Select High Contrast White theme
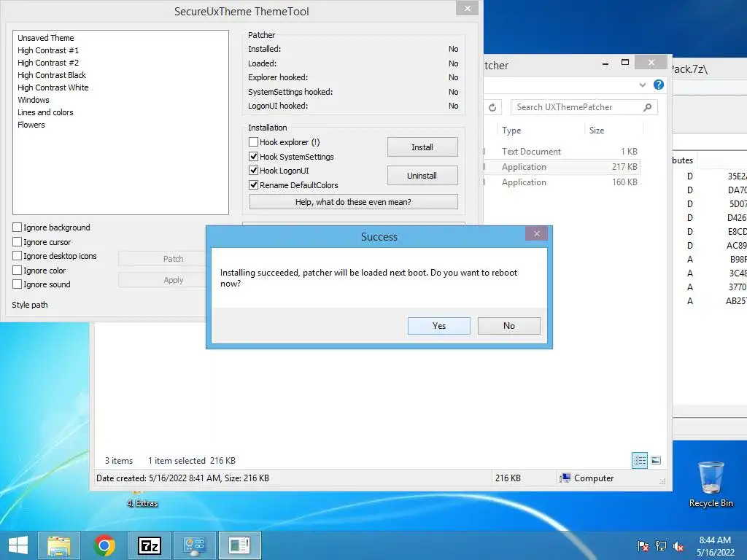747x560 pixels. pos(53,87)
